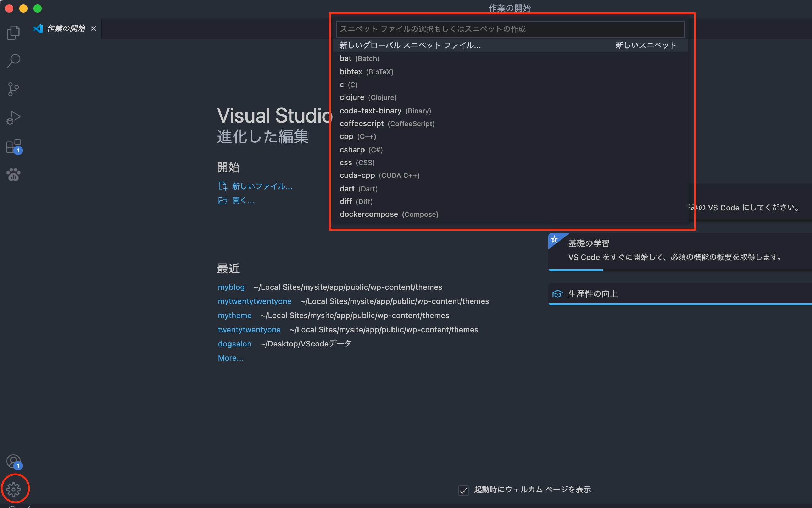Screen dimensions: 812x508
Task: Open the 基礎の学習 walkthrough card
Action: click(x=680, y=252)
